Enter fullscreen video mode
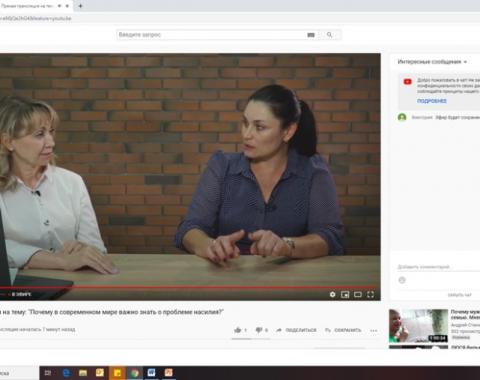480x380 pixels. pos(370,295)
